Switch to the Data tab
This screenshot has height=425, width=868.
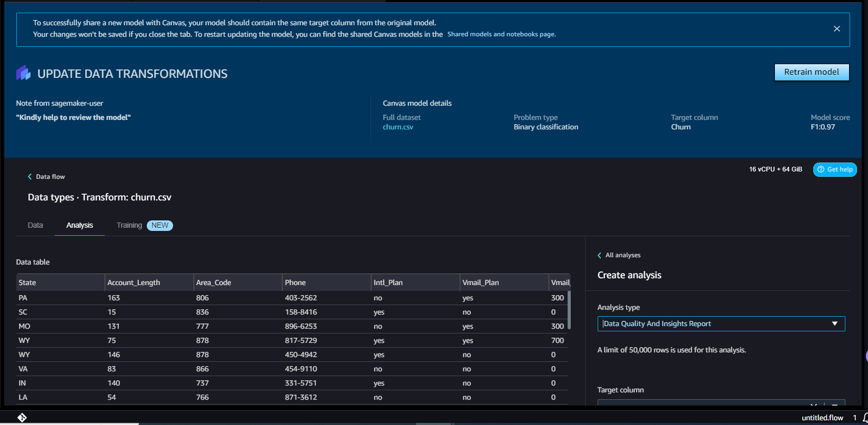point(35,225)
